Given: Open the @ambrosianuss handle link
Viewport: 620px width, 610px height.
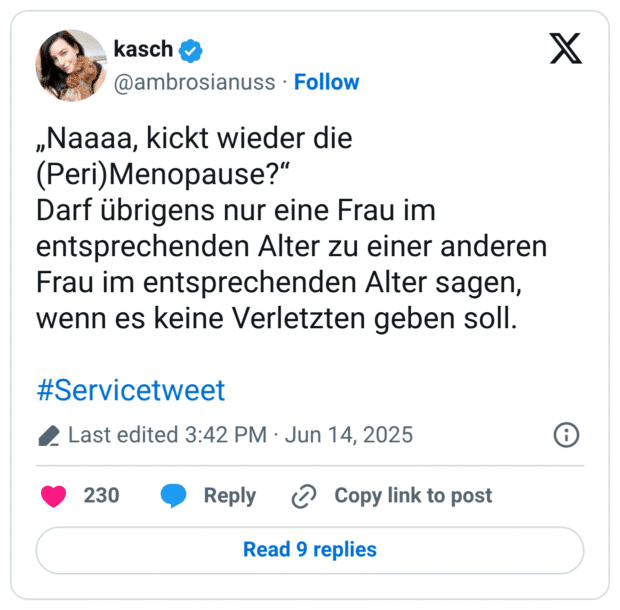Looking at the screenshot, I should coord(195,82).
